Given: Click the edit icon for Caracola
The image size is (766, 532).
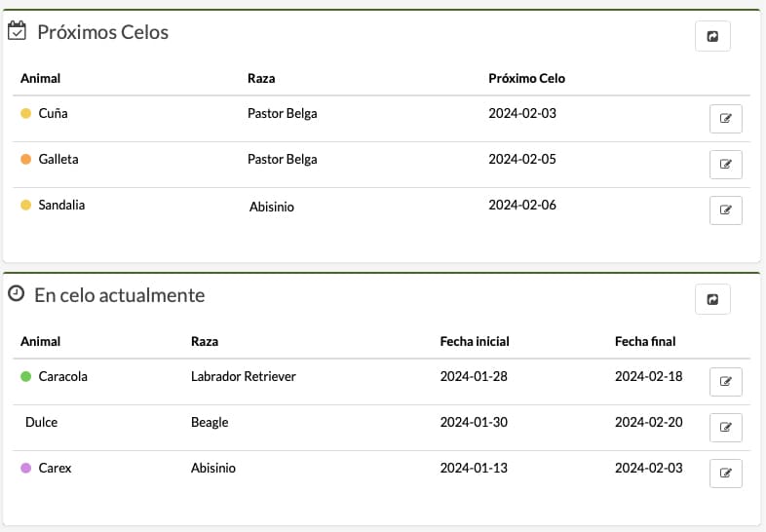Looking at the screenshot, I should [725, 382].
